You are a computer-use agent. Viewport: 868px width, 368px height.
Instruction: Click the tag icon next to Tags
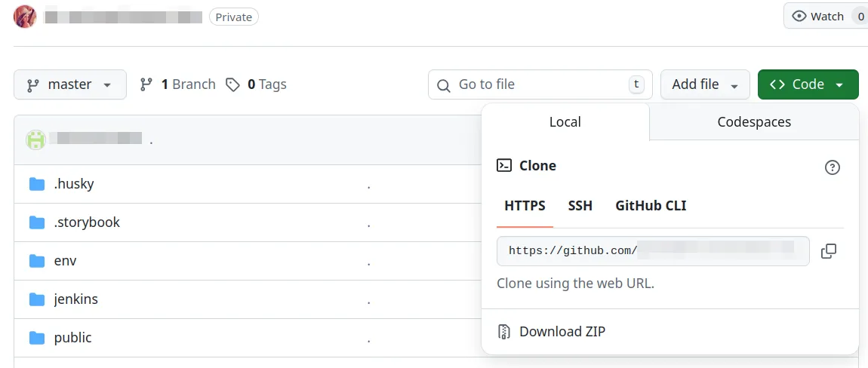(233, 84)
